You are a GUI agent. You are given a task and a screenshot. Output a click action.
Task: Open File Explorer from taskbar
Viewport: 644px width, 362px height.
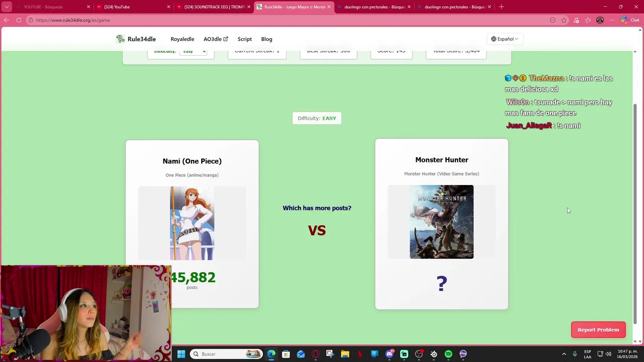coord(345,354)
